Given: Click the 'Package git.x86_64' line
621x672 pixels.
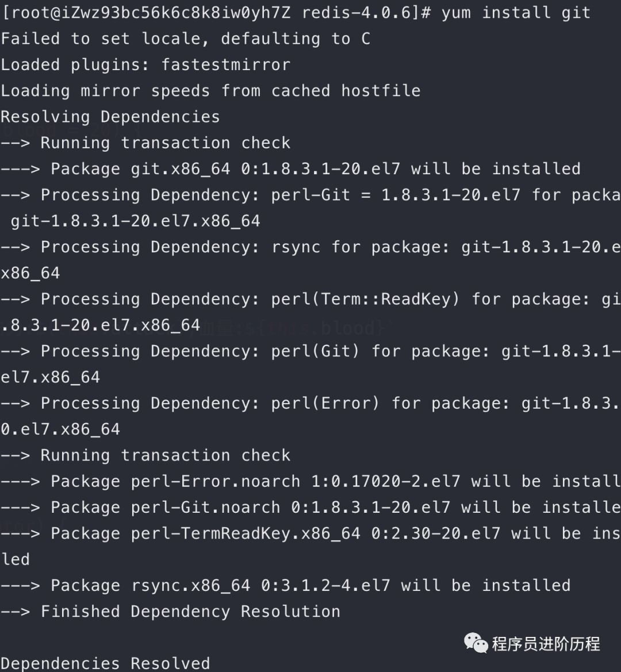Looking at the screenshot, I should [315, 169].
